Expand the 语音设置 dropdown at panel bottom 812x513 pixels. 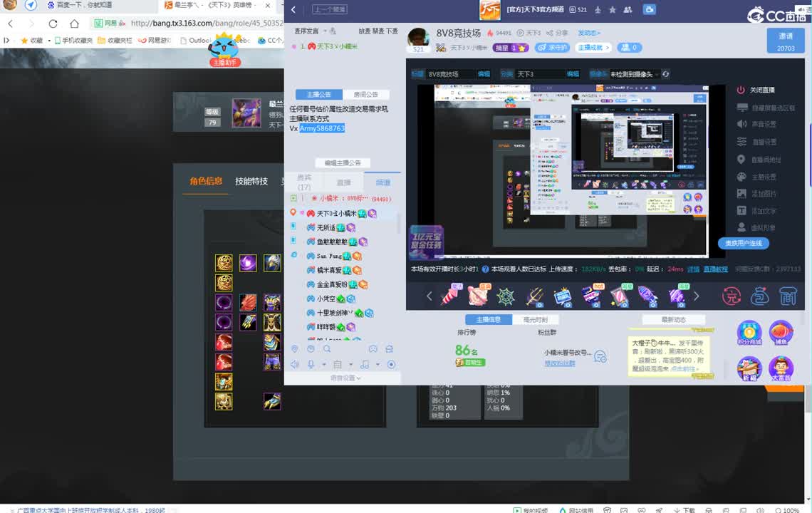(x=343, y=376)
